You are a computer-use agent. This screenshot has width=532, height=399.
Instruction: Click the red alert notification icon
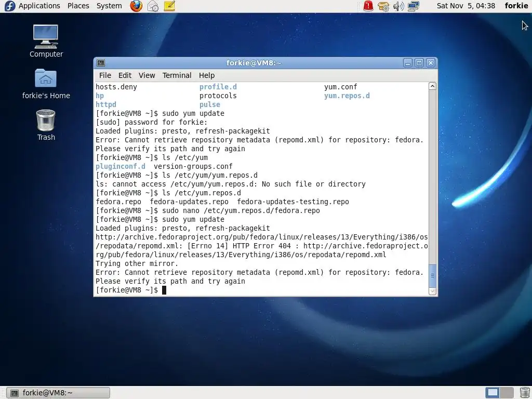(368, 6)
